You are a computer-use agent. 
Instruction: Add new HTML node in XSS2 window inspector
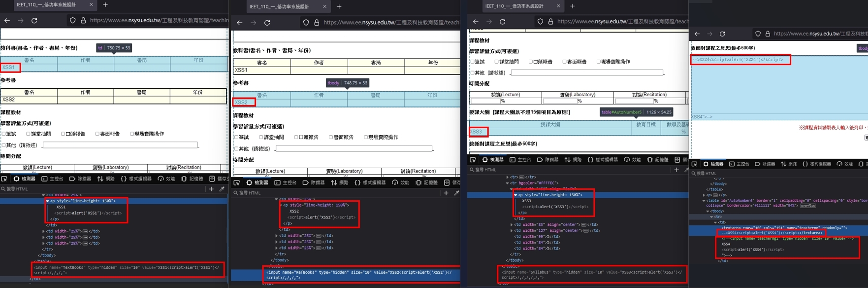point(446,193)
